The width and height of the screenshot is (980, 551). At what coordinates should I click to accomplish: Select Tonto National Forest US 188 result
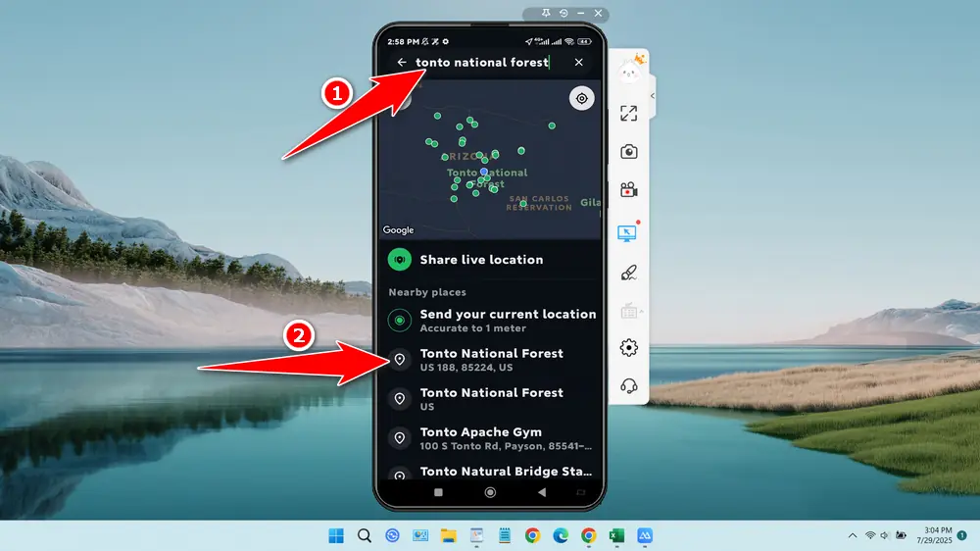pos(490,360)
